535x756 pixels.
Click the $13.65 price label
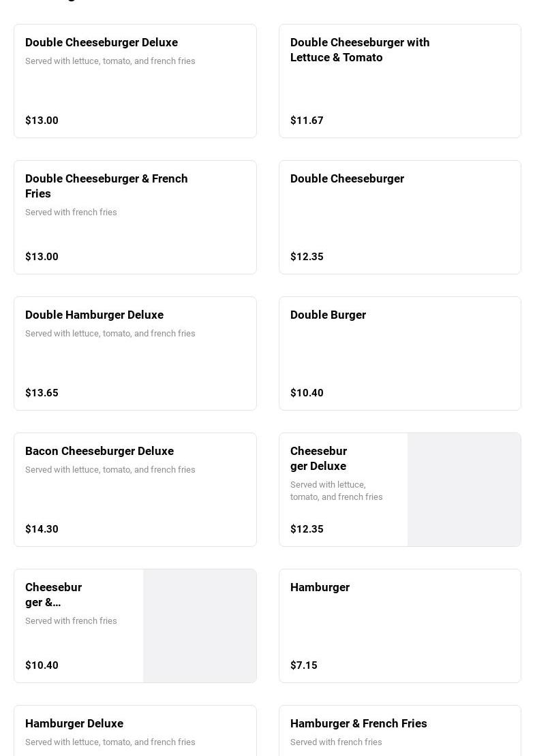pos(42,393)
